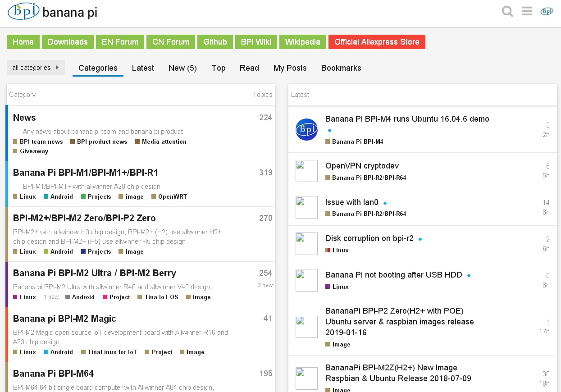Screen dimensions: 561x392
Task: Click the green Home button
Action: [x=23, y=42]
